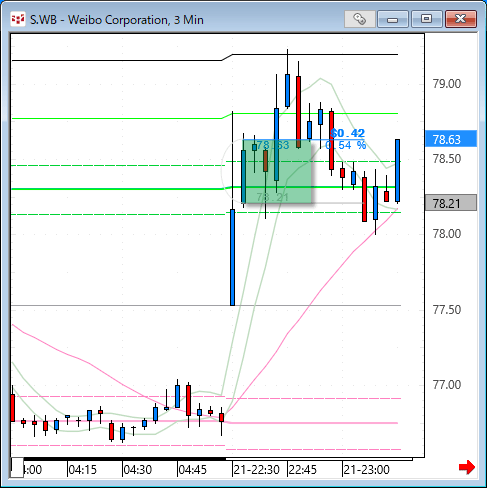This screenshot has width=487, height=488.
Task: Click the 04:45 time axis label
Action: [x=192, y=470]
